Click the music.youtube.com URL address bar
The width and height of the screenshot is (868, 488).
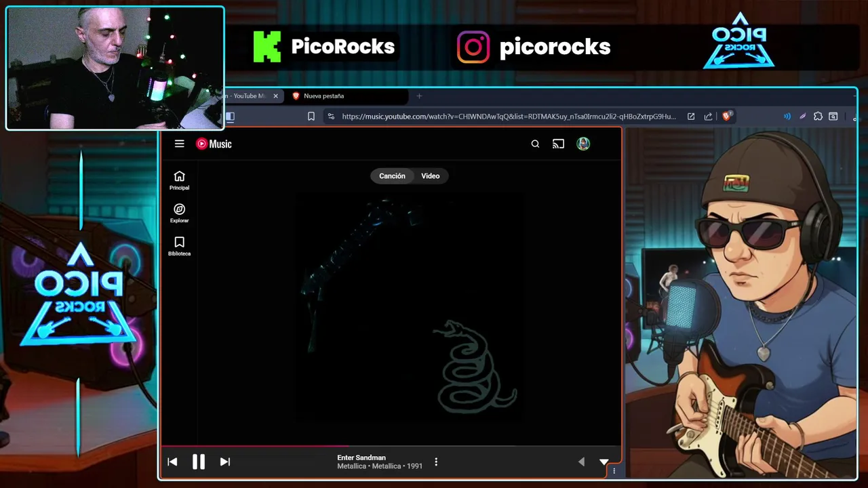click(509, 117)
